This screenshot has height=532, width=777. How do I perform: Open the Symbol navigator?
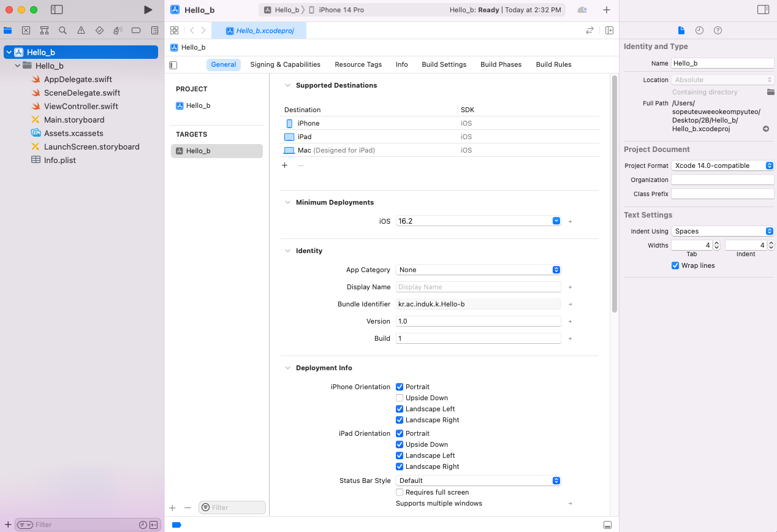(45, 30)
